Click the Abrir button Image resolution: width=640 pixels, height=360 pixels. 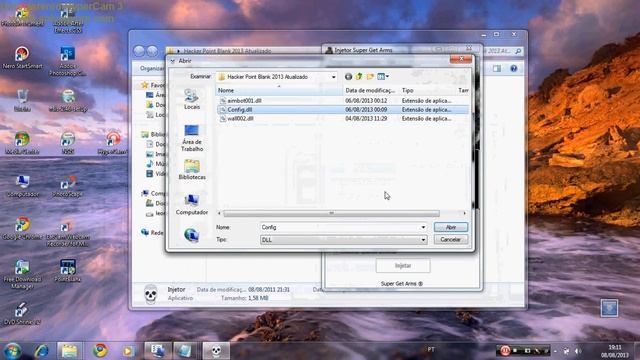coord(451,227)
